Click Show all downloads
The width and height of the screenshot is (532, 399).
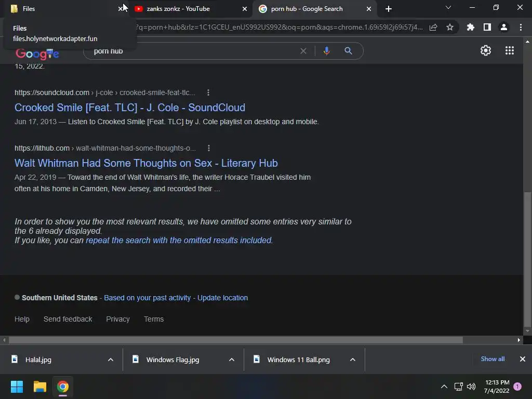click(x=493, y=359)
